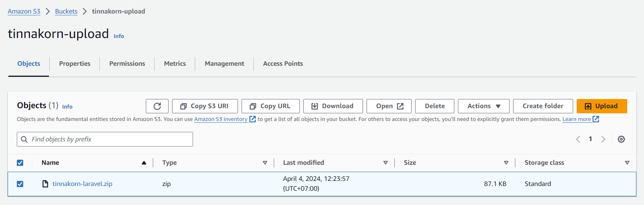
Task: Click external link icon after Amazon S3 inventory
Action: point(253,119)
